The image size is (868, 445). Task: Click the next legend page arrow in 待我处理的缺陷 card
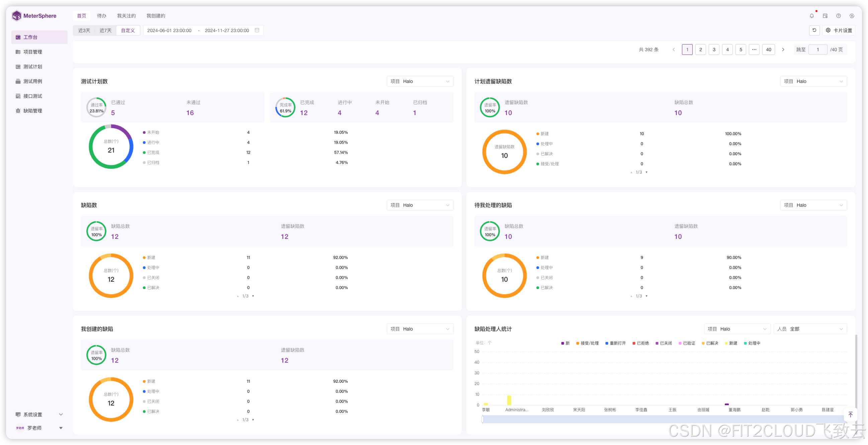646,296
